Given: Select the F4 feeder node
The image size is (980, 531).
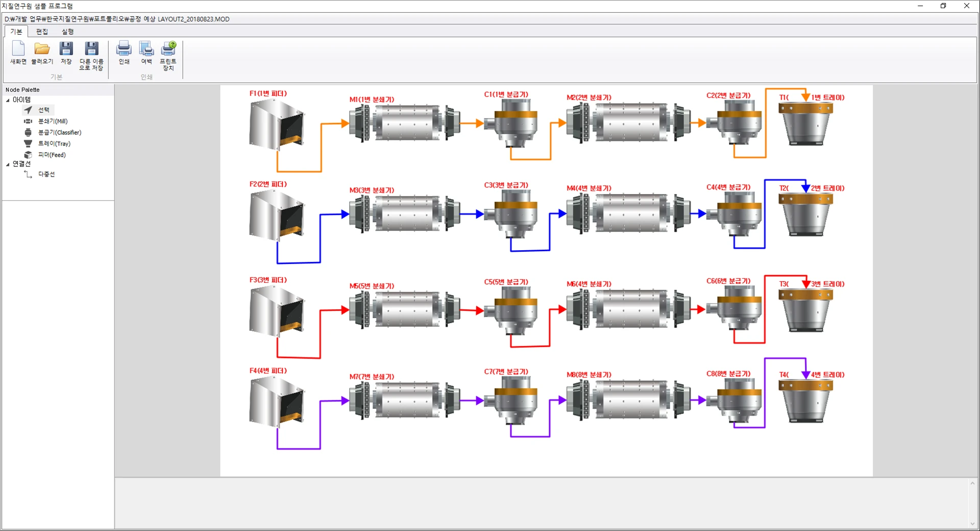Looking at the screenshot, I should click(277, 402).
